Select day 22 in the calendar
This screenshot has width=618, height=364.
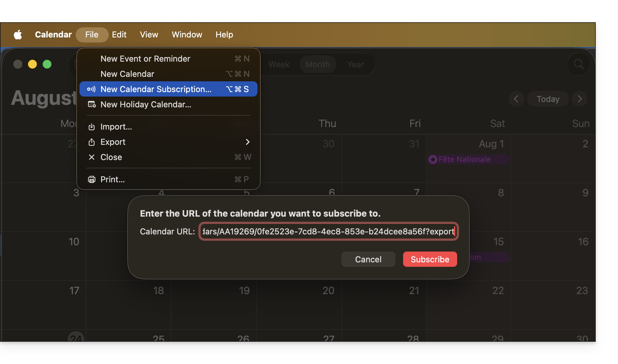point(498,291)
